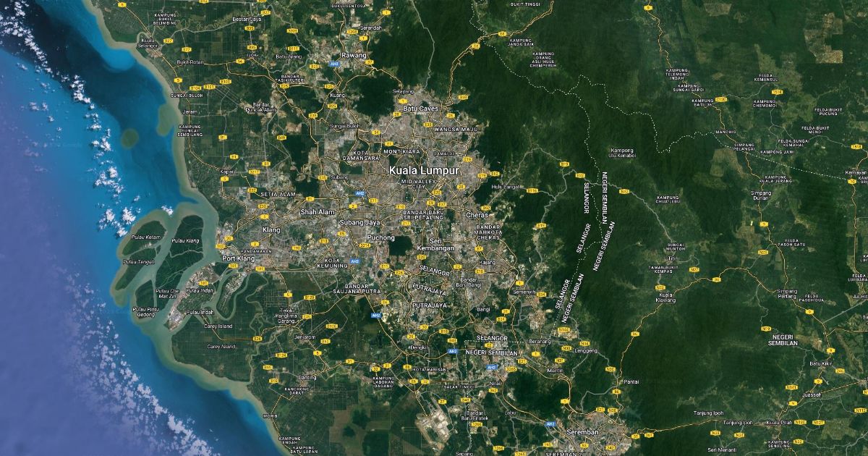Select the Kuala Pilah label
This screenshot has width=868, height=456.
pos(779,422)
